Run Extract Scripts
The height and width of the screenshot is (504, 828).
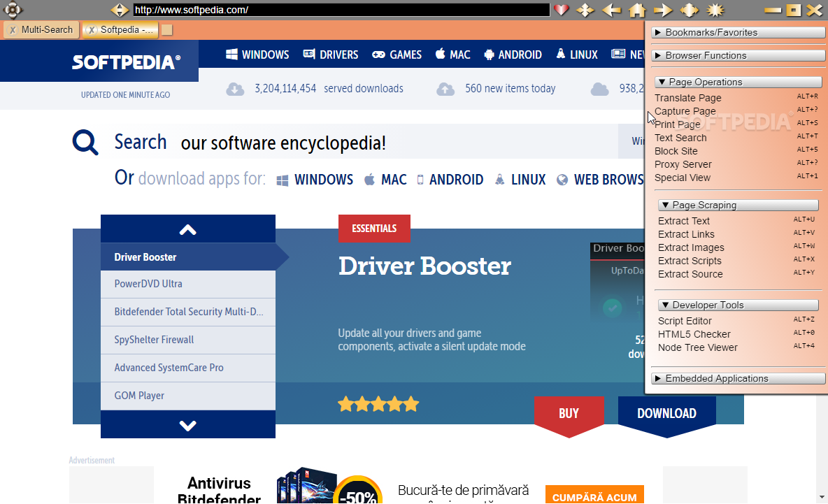[689, 261]
